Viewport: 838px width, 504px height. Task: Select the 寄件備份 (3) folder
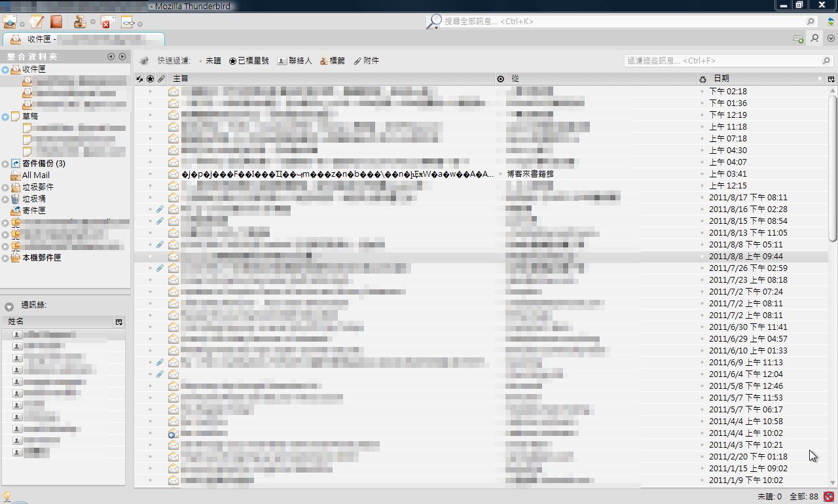44,164
